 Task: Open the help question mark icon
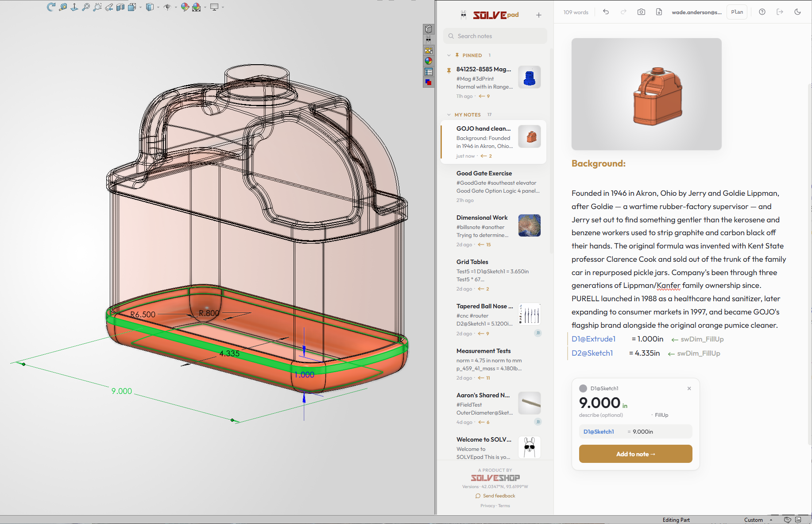click(762, 12)
